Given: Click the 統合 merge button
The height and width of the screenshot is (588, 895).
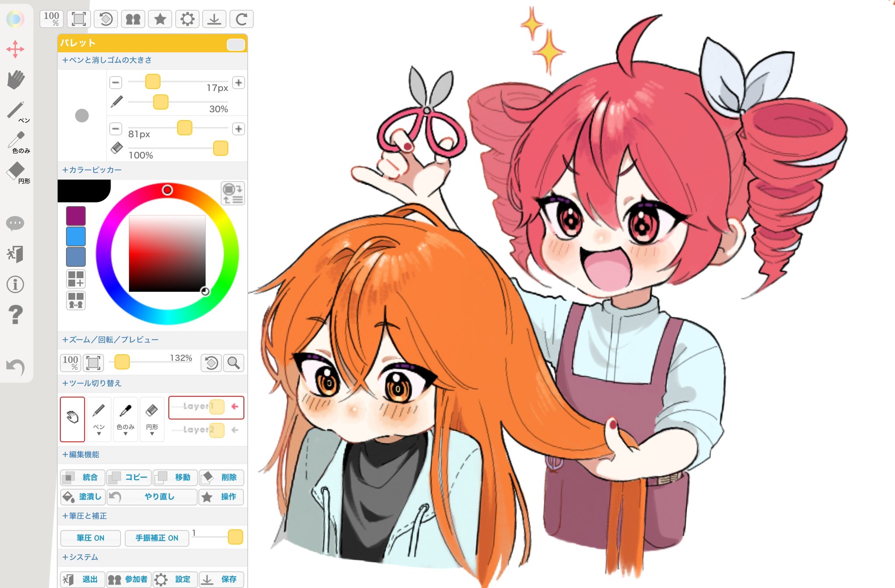Looking at the screenshot, I should 83,477.
